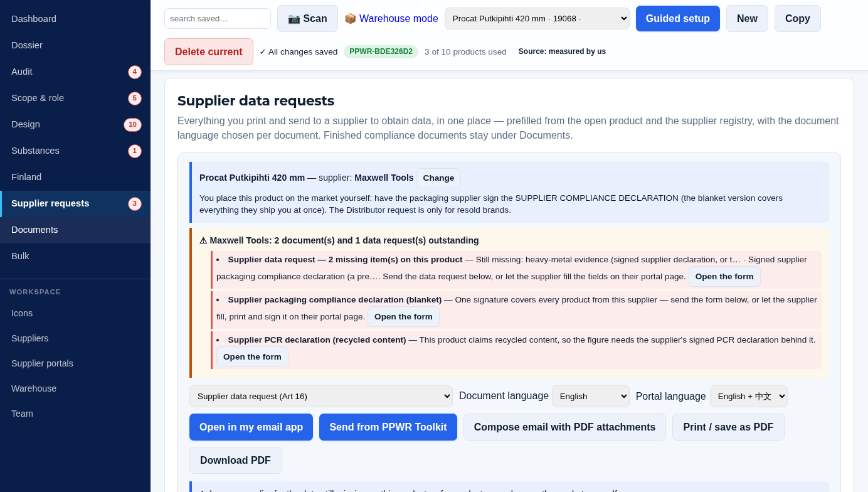
Task: Open Supplier portals workspace item
Action: click(x=75, y=363)
